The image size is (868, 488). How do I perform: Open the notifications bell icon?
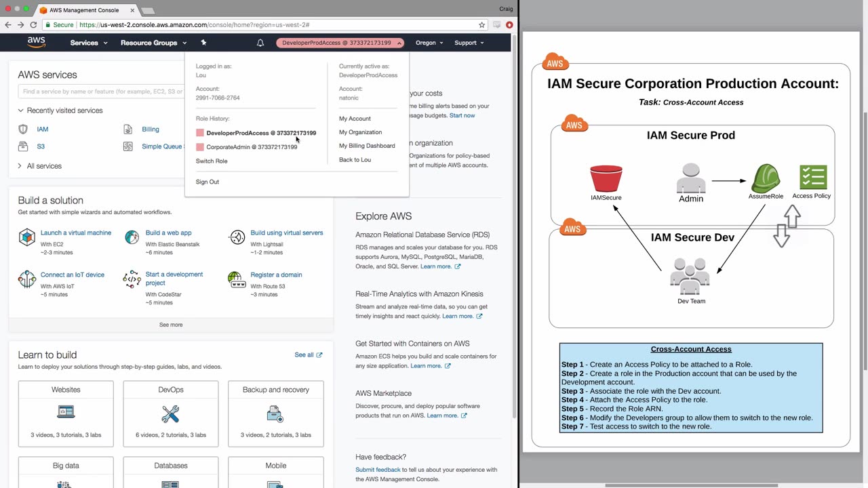(260, 43)
